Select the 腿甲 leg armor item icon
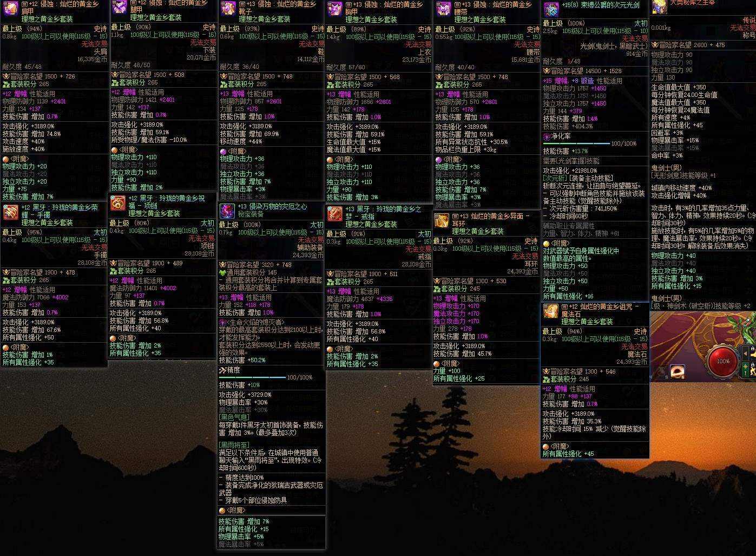This screenshot has width=756, height=556. pyautogui.click(x=119, y=8)
